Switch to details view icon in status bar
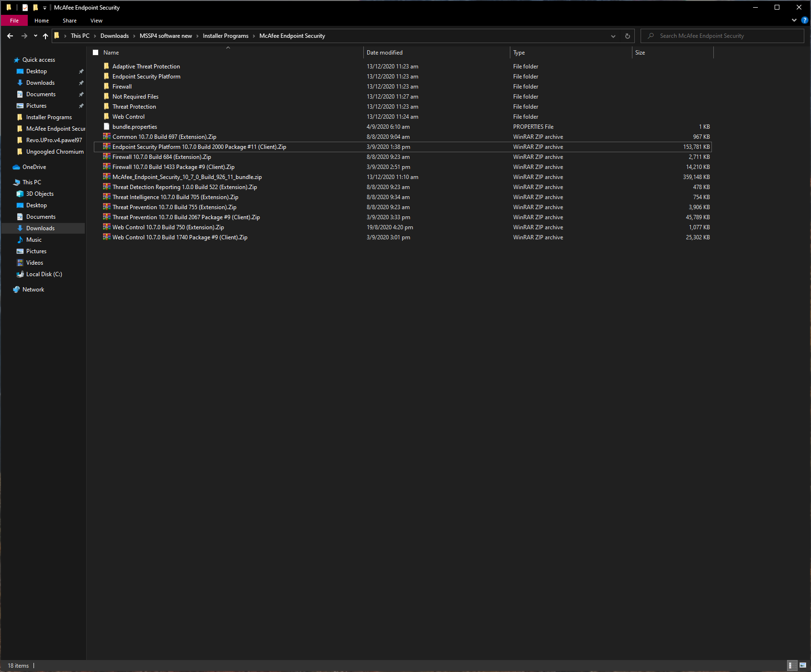811x672 pixels. coord(791,665)
